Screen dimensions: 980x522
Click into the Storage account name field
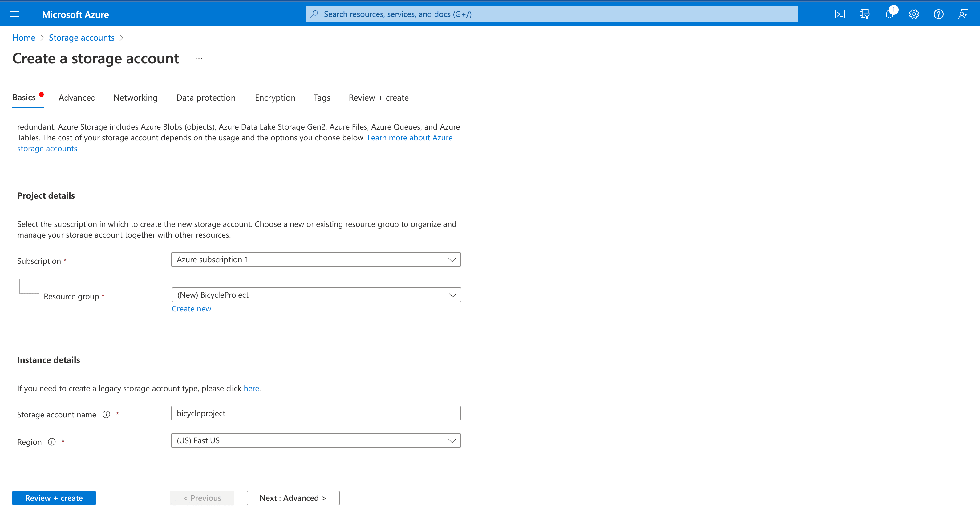pos(316,413)
